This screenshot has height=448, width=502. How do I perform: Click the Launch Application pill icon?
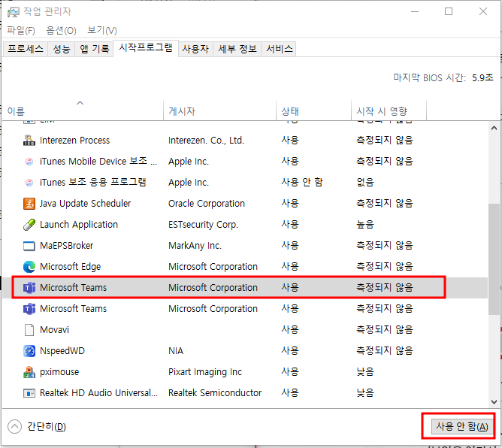(x=29, y=225)
